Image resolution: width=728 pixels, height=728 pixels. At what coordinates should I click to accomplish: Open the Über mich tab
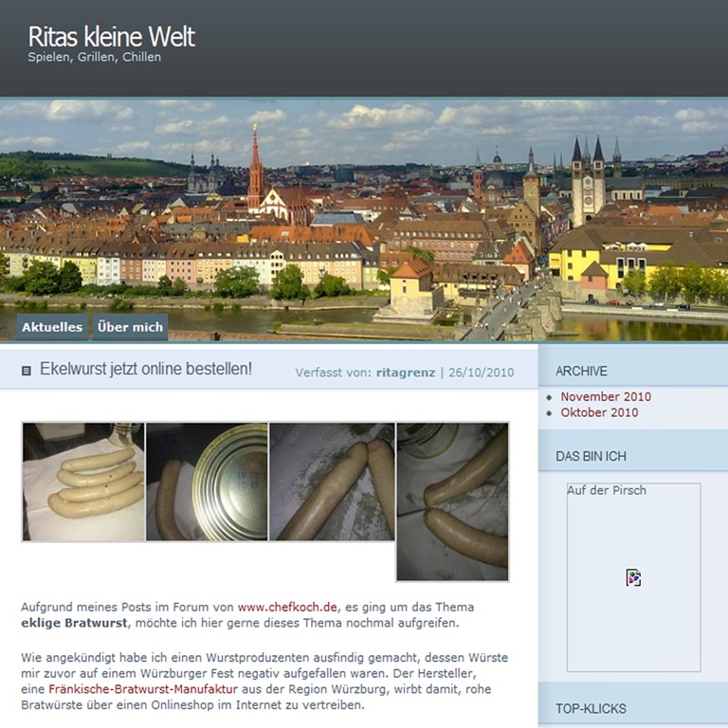[x=130, y=327]
